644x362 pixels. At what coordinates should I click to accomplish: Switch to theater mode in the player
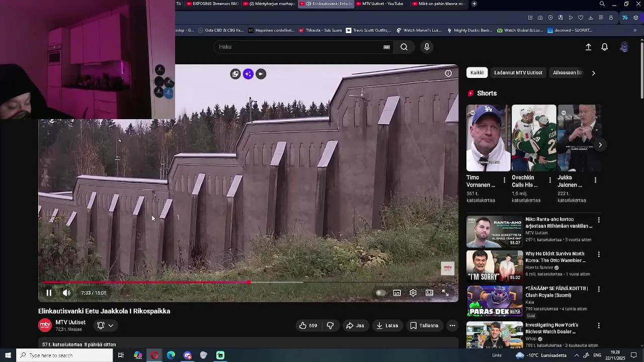pyautogui.click(x=429, y=293)
